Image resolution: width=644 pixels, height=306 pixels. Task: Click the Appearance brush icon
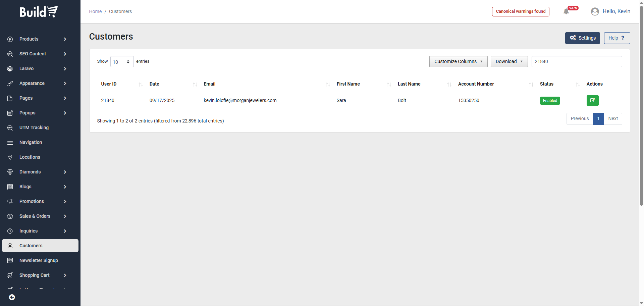tap(10, 84)
